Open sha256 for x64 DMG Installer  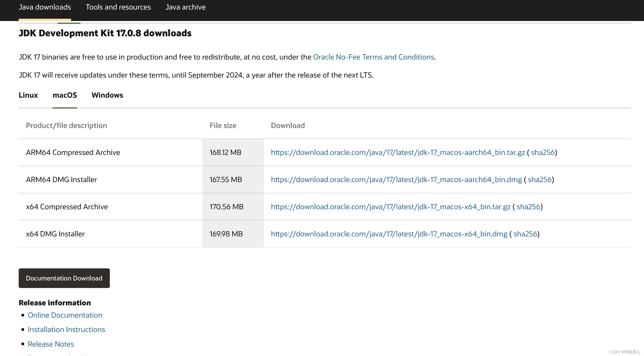pyautogui.click(x=525, y=234)
